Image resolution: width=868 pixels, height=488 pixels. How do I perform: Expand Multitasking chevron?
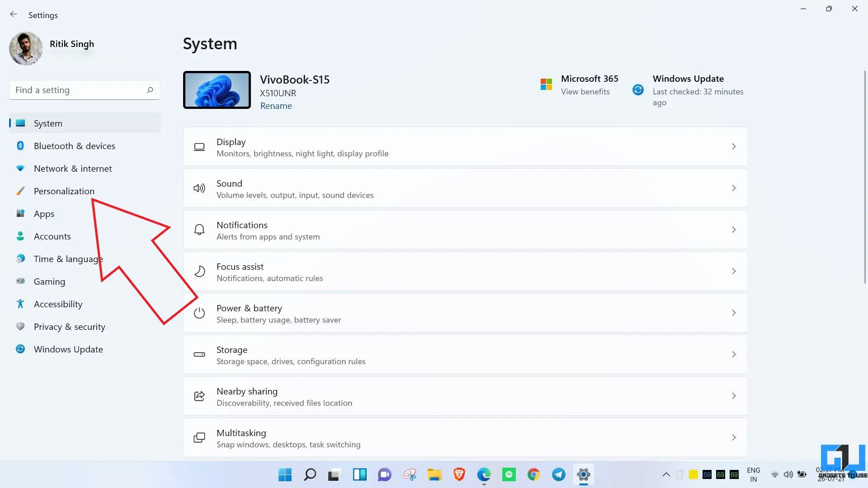coord(734,437)
